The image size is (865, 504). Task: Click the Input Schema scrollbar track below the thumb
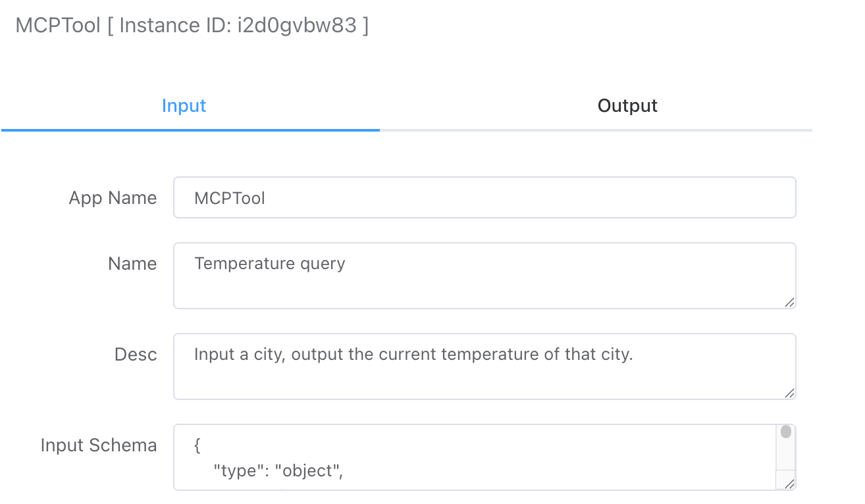(x=785, y=457)
